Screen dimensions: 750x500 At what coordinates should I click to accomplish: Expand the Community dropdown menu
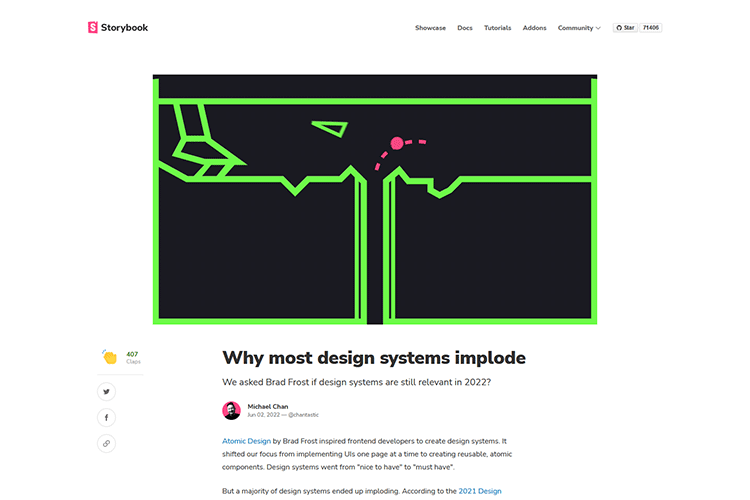[x=579, y=28]
